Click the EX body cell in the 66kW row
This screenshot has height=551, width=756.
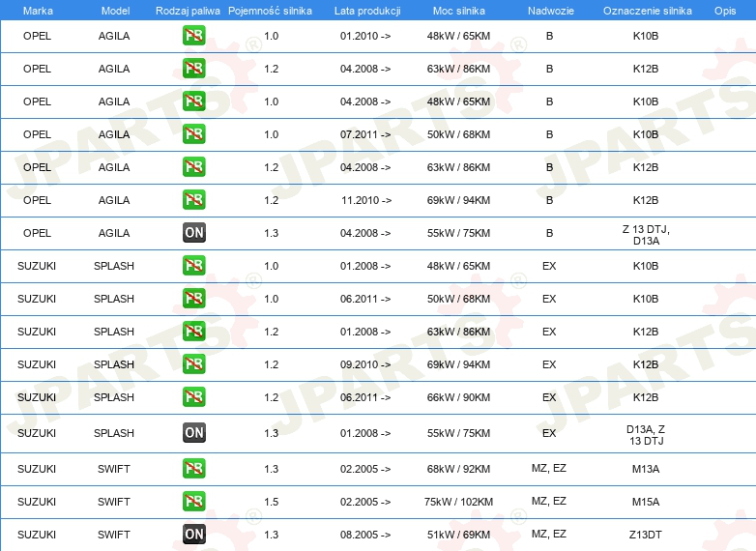coord(549,397)
